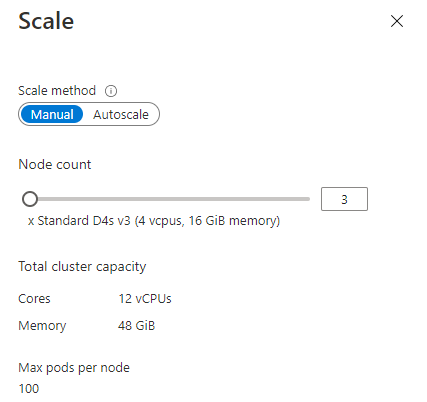Click the Total cluster capacity heading

point(82,267)
